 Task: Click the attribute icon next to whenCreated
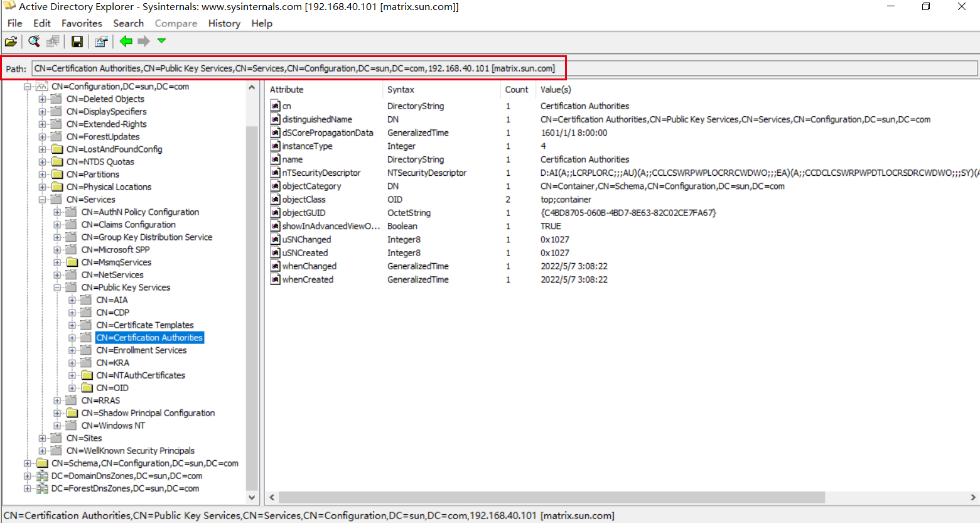click(275, 279)
